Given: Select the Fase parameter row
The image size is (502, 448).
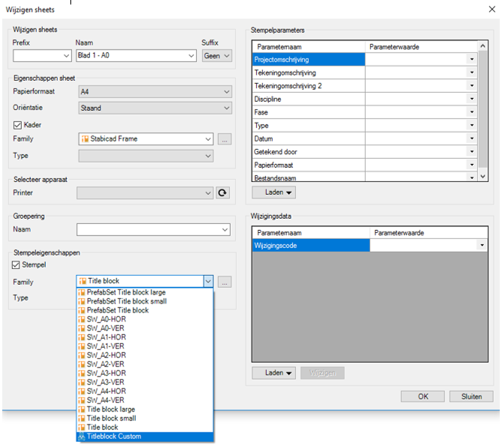Looking at the screenshot, I should (309, 112).
